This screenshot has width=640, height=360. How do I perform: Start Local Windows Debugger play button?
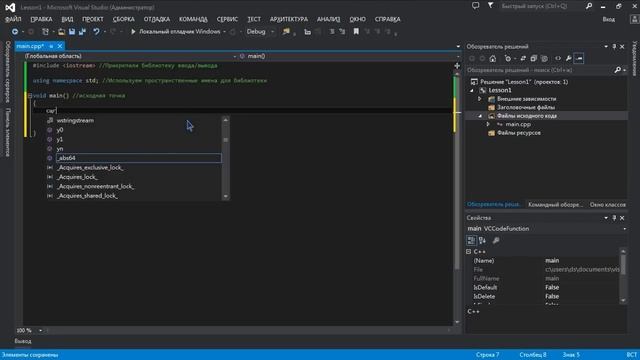pyautogui.click(x=133, y=31)
